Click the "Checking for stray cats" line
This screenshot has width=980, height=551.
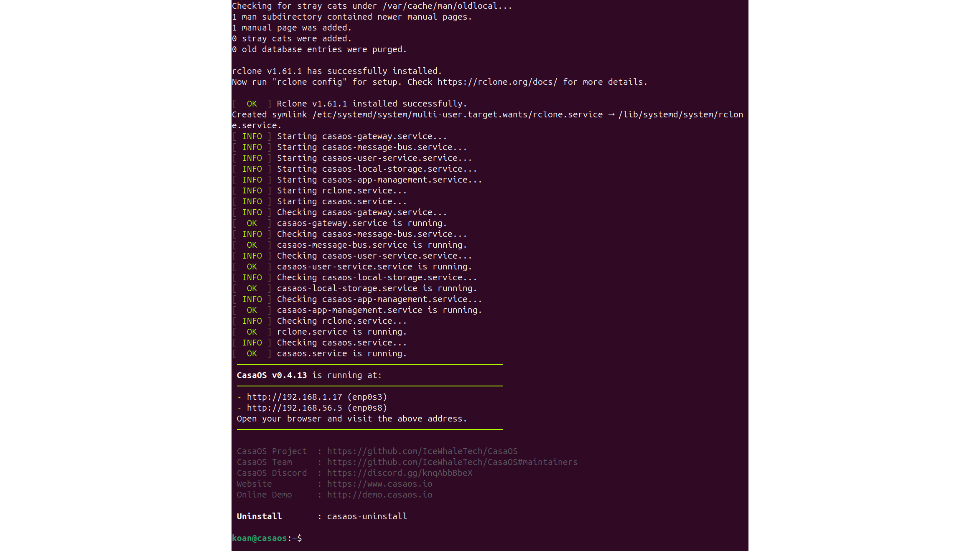click(x=372, y=6)
